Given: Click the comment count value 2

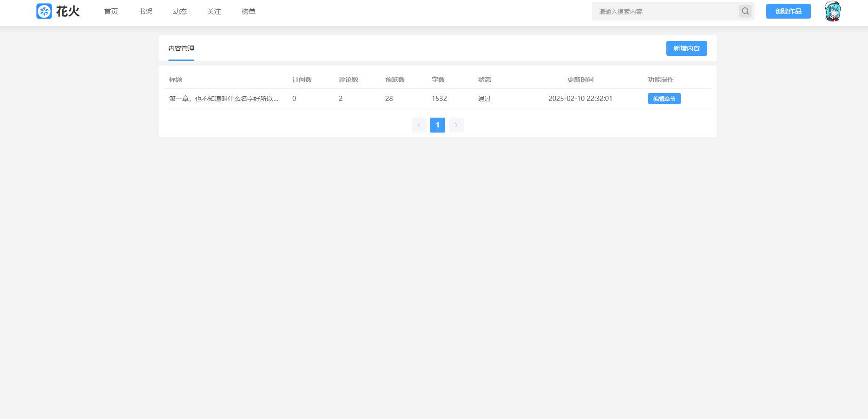Looking at the screenshot, I should tap(341, 99).
